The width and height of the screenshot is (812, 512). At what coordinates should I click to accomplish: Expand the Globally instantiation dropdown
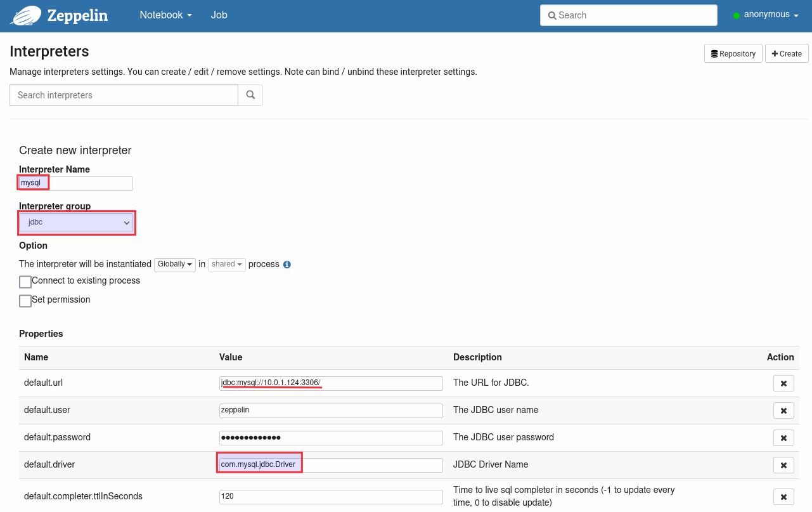tap(174, 265)
